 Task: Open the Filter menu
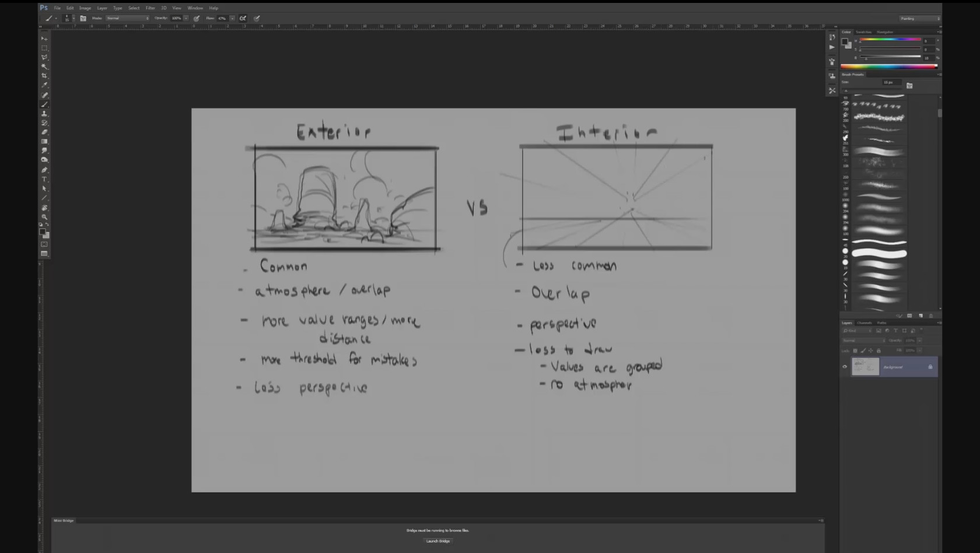click(x=150, y=8)
